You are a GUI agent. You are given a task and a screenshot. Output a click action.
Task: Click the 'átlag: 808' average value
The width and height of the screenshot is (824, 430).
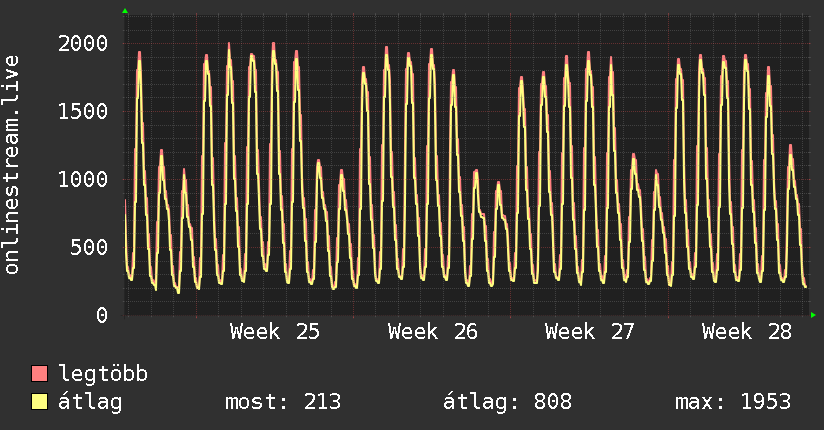(x=508, y=402)
